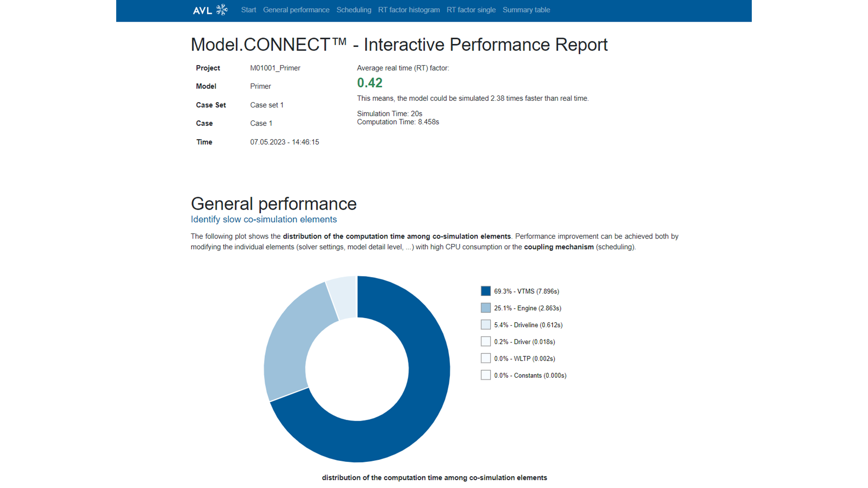Click bold 'coupling mechanism' text

point(559,247)
